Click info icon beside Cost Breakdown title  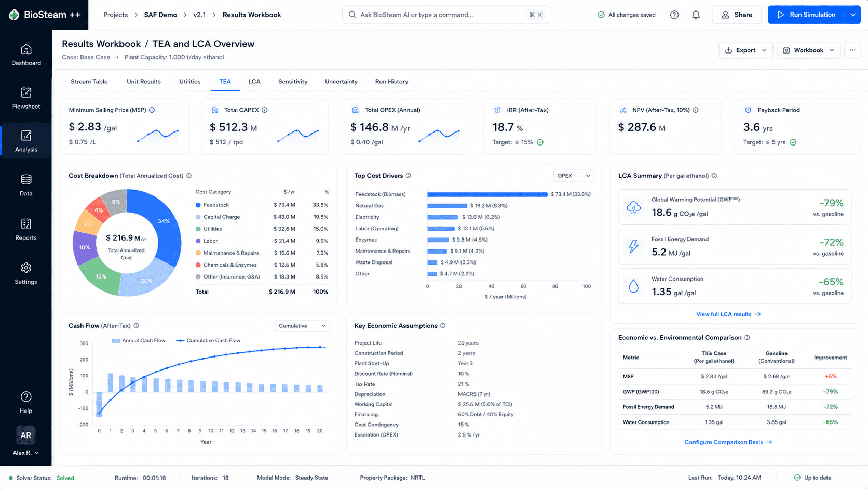(x=189, y=176)
